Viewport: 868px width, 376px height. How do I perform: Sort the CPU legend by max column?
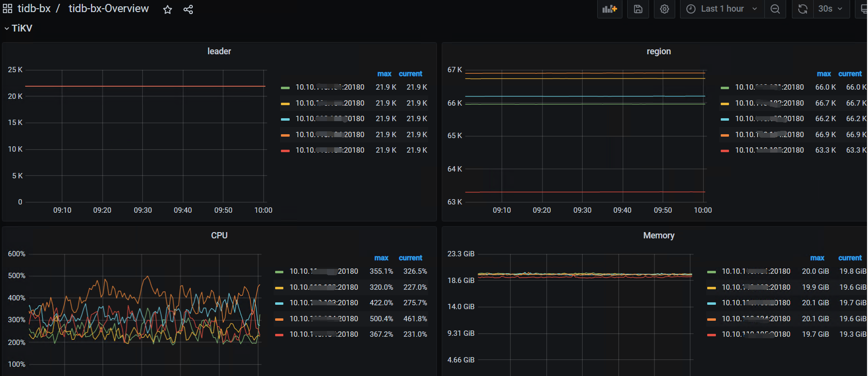[x=381, y=258]
